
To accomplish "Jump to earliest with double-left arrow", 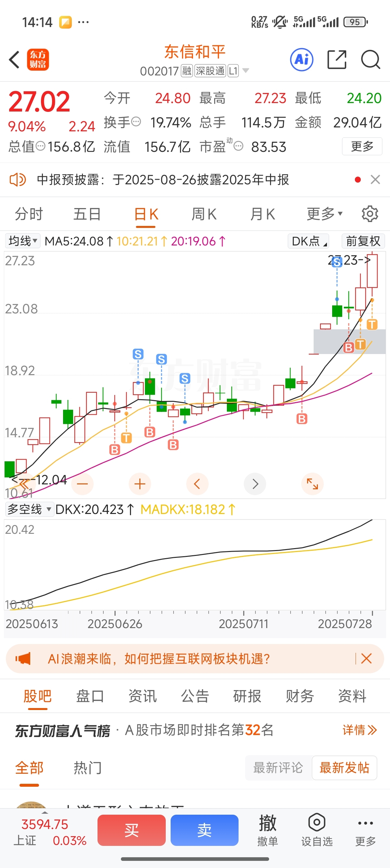I will coord(24,484).
